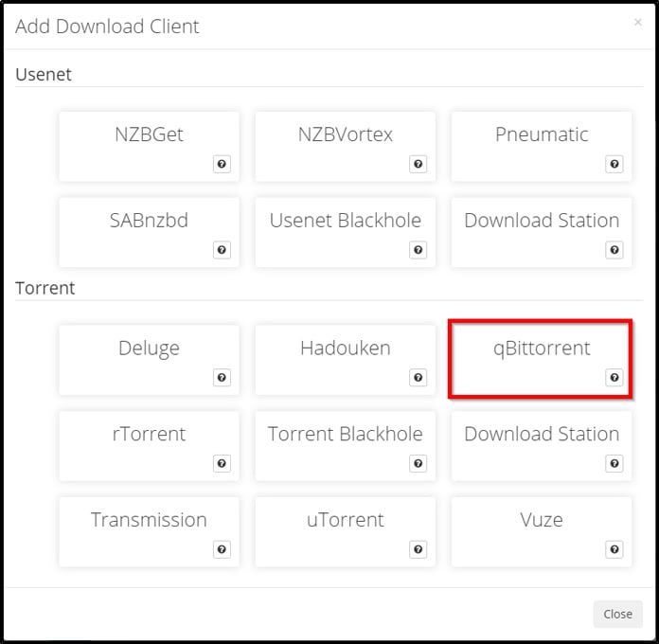
Task: Select the Pneumatic client card
Action: (542, 146)
